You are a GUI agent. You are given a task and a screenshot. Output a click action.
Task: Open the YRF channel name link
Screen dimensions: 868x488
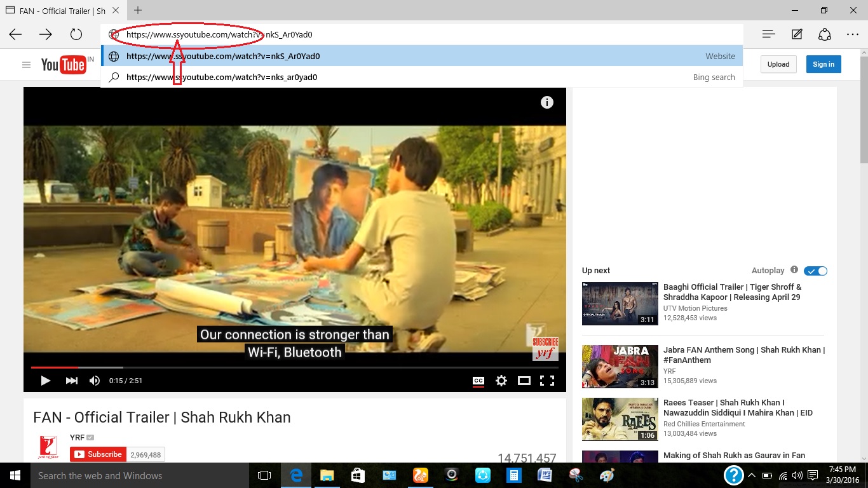77,437
